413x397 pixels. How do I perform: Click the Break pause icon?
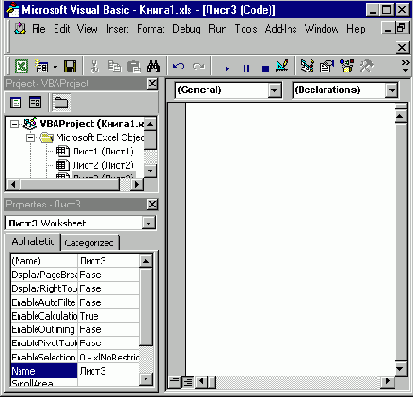tap(246, 68)
